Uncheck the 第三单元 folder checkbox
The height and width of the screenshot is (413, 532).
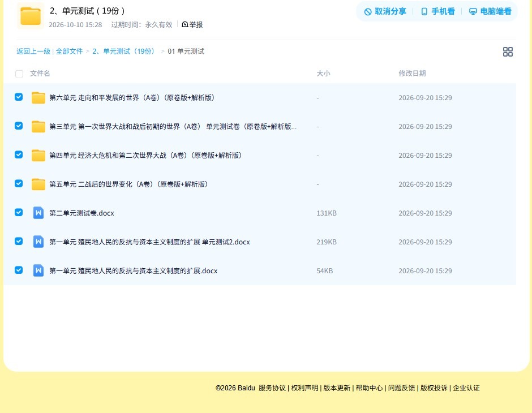coord(19,126)
